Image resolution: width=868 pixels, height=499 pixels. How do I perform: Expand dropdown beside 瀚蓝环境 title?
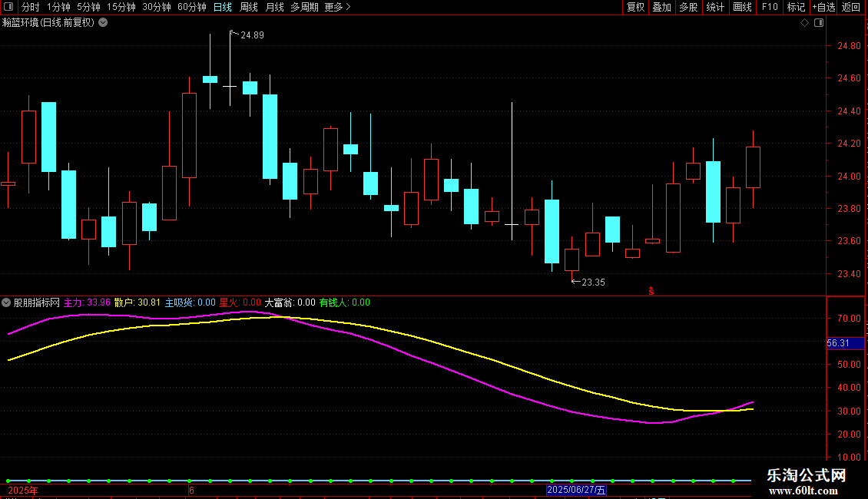point(103,23)
